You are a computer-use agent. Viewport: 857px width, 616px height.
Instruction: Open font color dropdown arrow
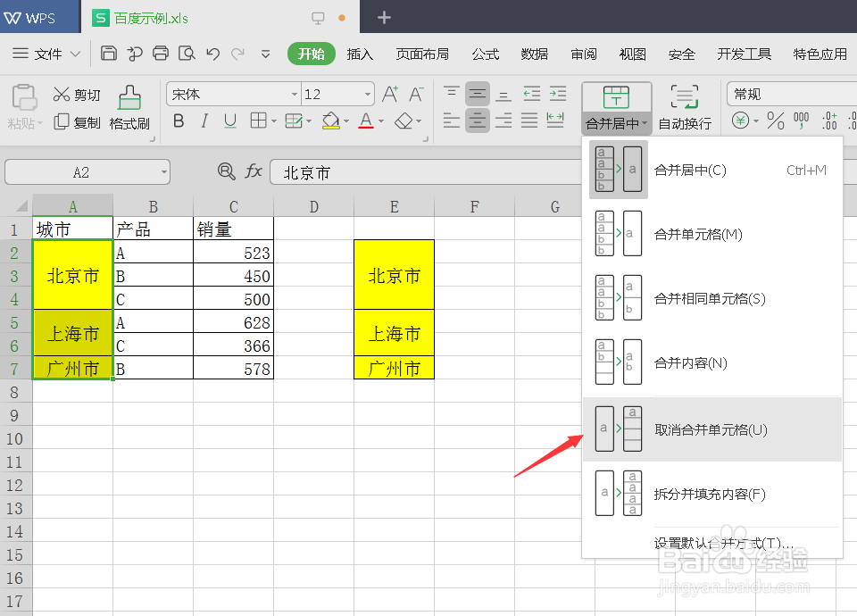[x=381, y=121]
